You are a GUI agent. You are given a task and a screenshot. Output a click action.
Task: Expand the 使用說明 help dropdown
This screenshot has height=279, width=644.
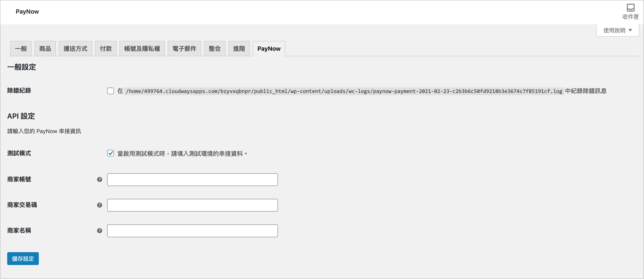tap(617, 30)
